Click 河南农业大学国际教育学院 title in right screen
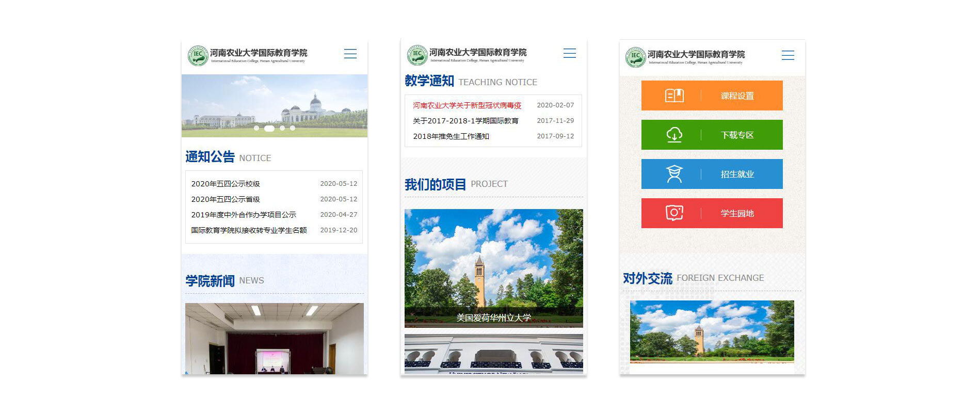This screenshot has width=980, height=413. click(x=696, y=54)
